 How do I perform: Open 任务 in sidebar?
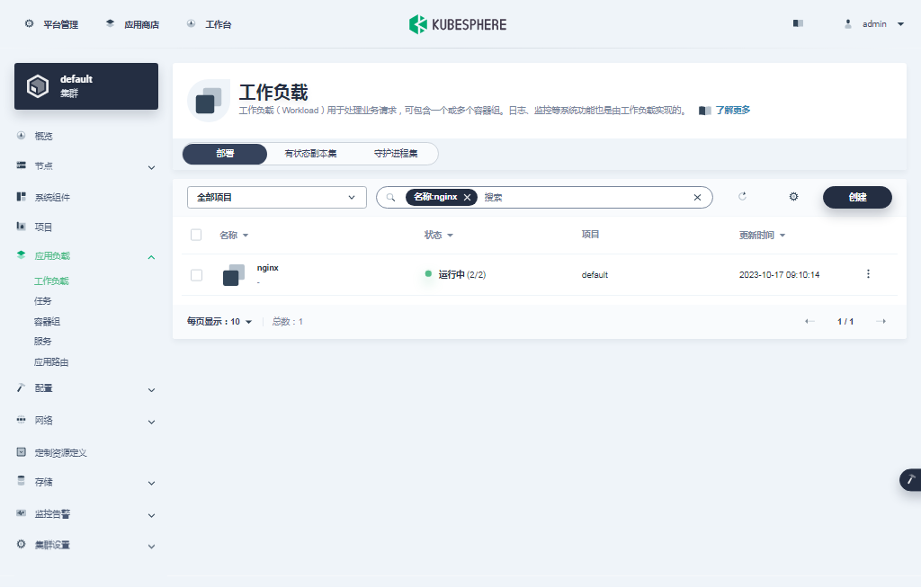(x=43, y=301)
